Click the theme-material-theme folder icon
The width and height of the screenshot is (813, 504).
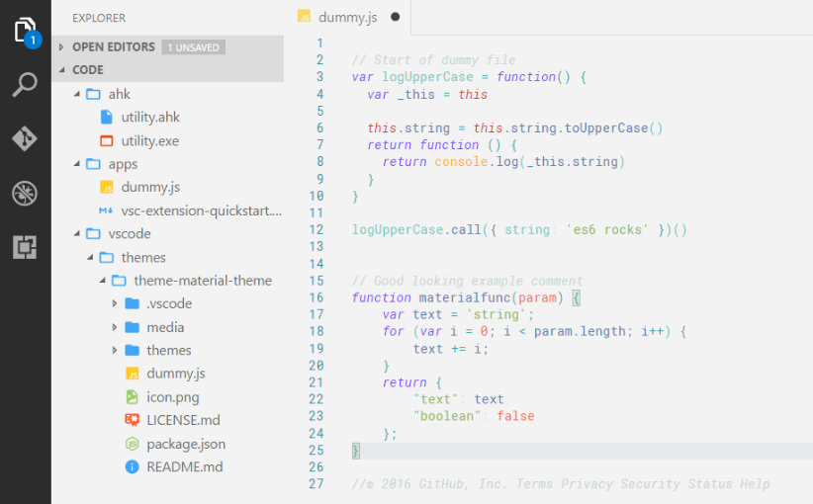click(x=119, y=281)
